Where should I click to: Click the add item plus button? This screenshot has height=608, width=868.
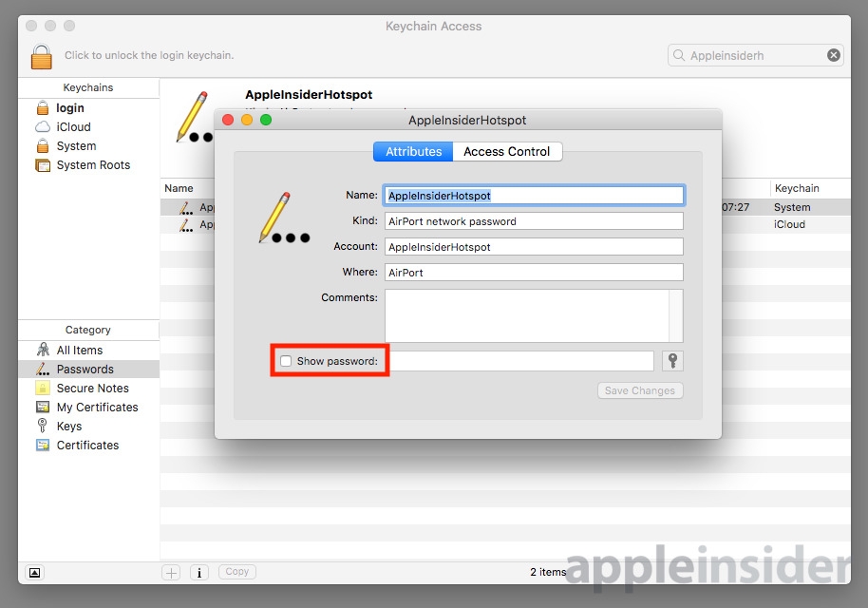(x=171, y=572)
